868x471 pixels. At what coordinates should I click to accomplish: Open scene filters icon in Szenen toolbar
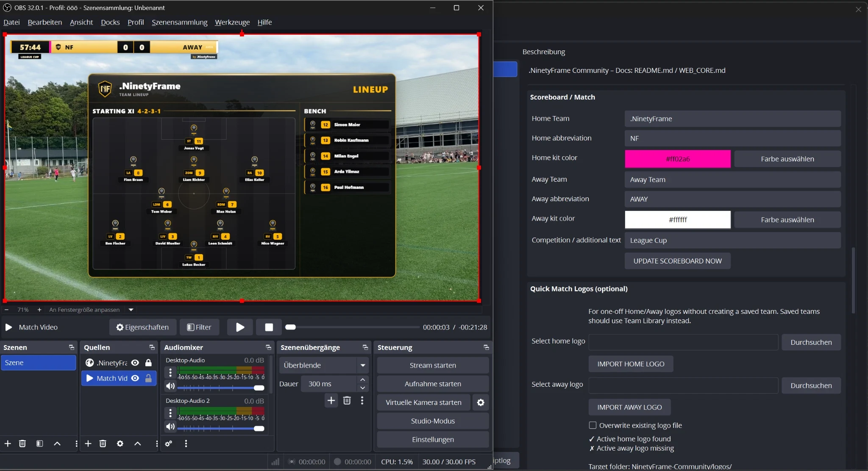pyautogui.click(x=39, y=443)
